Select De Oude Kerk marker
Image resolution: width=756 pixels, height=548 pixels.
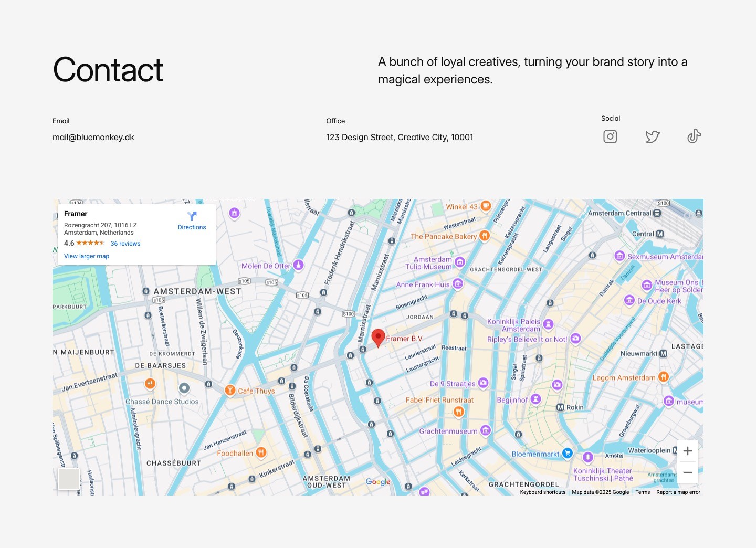[629, 300]
